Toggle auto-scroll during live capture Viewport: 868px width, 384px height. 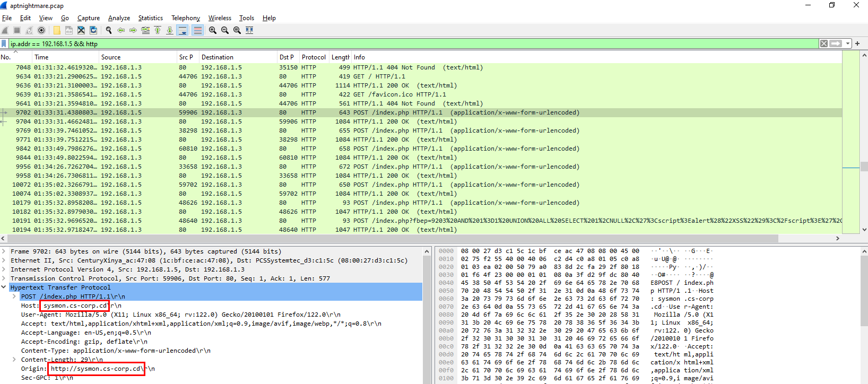point(182,30)
